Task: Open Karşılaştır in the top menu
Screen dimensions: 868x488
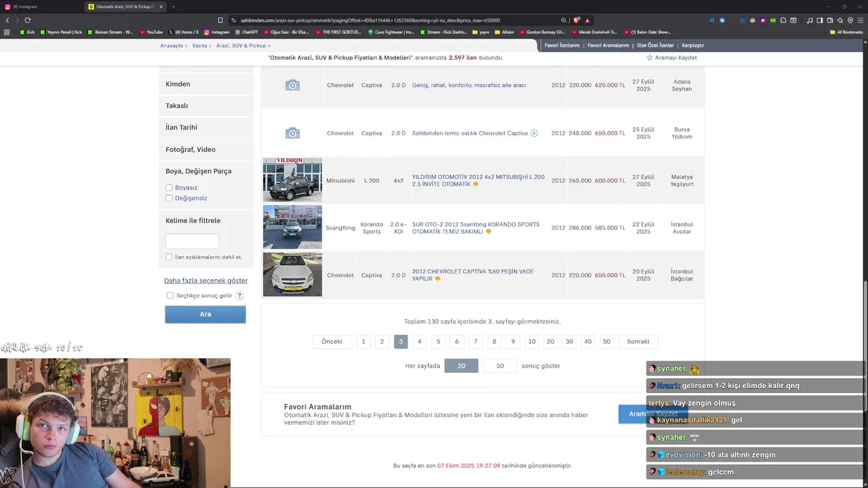Action: tap(693, 45)
